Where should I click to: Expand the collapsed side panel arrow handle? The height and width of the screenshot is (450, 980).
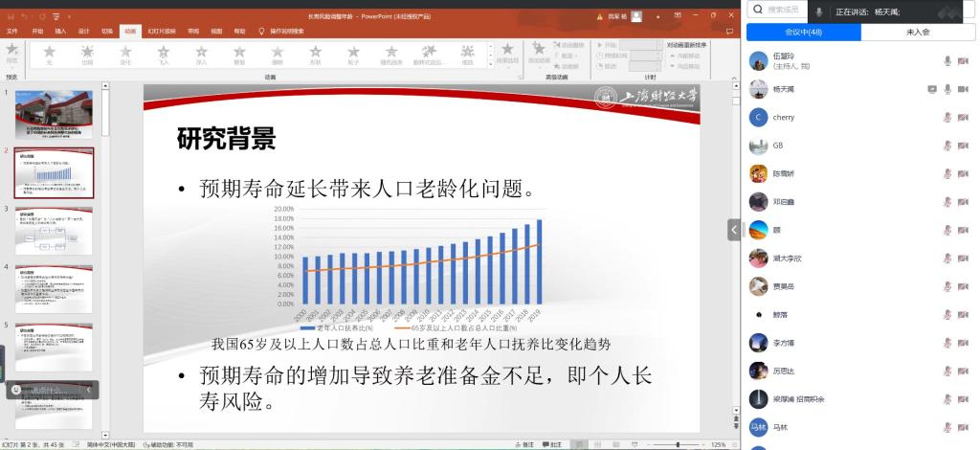[x=734, y=230]
